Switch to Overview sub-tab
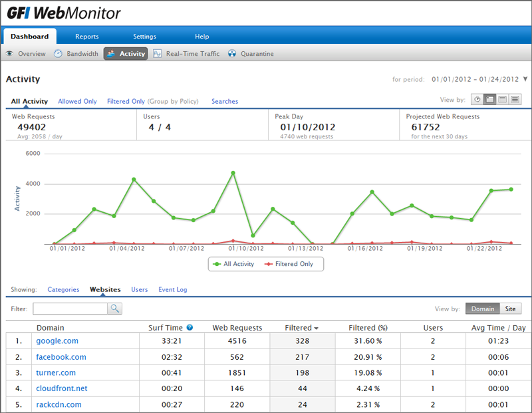The width and height of the screenshot is (532, 413). click(31, 54)
